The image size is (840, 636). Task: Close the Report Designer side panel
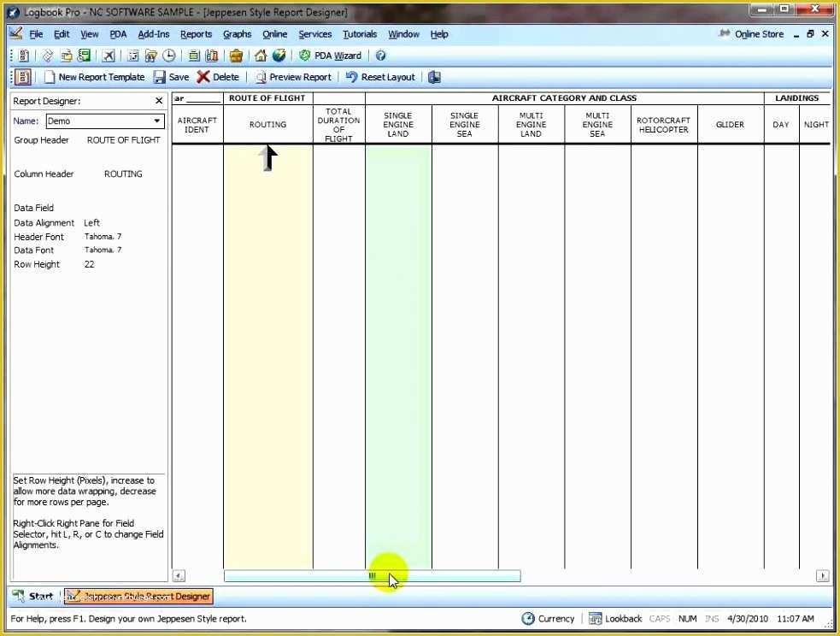pos(159,101)
